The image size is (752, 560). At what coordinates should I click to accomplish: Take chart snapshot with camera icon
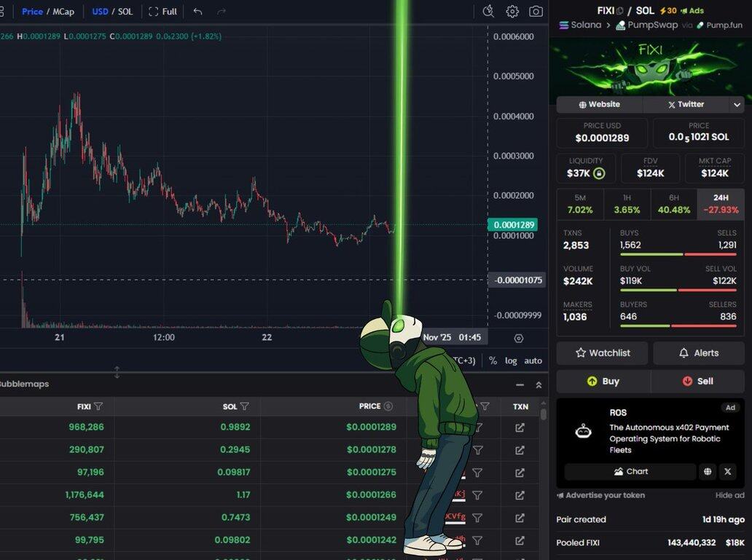click(536, 12)
